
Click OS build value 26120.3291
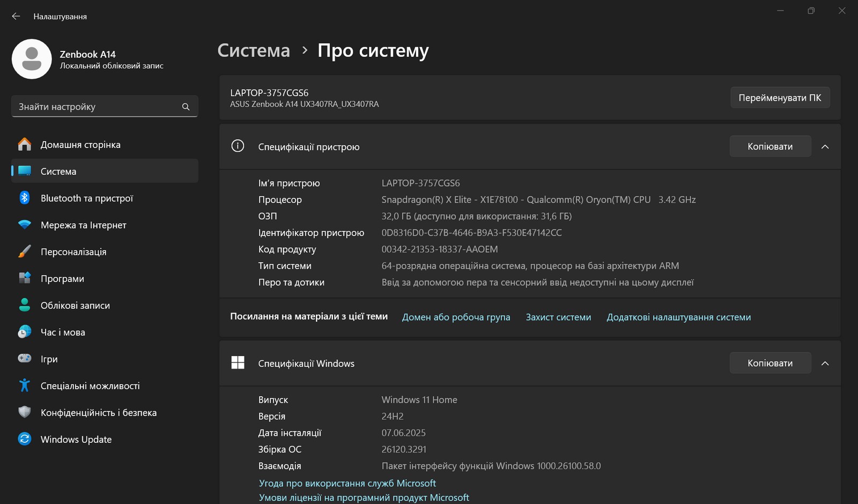[x=404, y=449]
